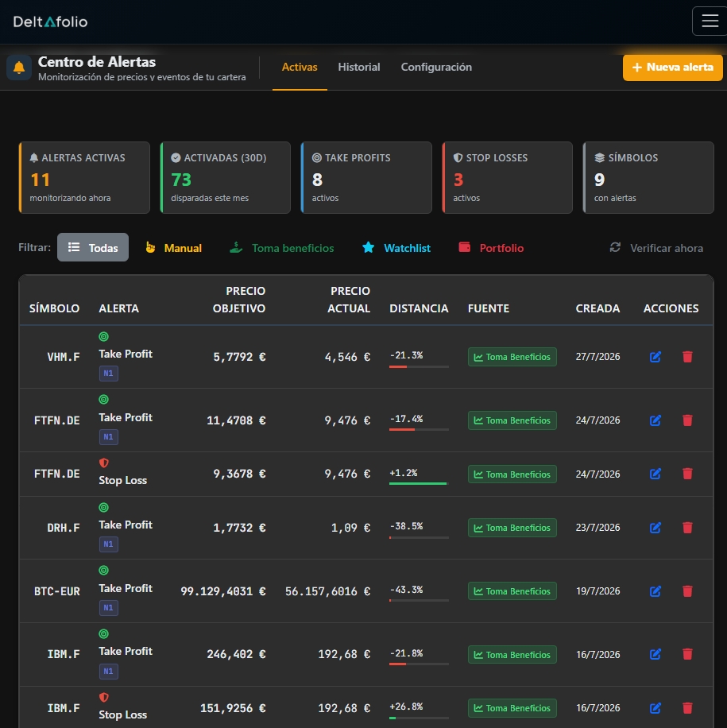The width and height of the screenshot is (727, 728).
Task: Click the created date 19/7/2026
Action: (598, 591)
